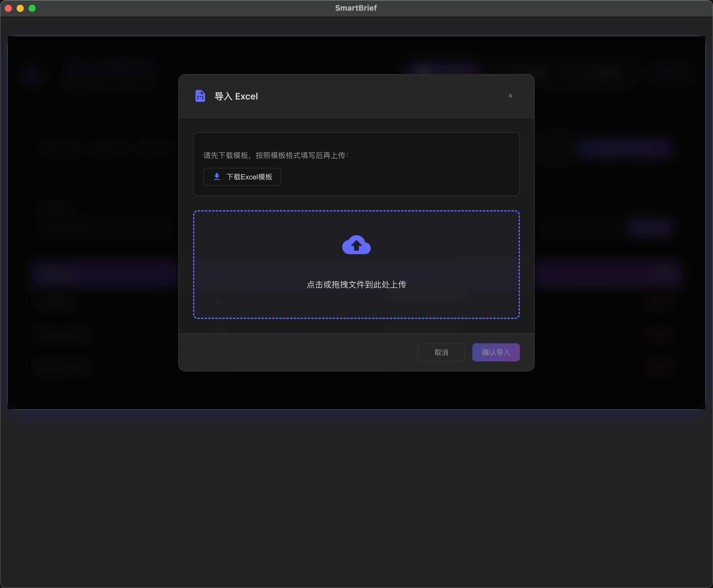Click the 导入 Excel dialog title
Viewport: 713px width, 588px height.
[236, 97]
